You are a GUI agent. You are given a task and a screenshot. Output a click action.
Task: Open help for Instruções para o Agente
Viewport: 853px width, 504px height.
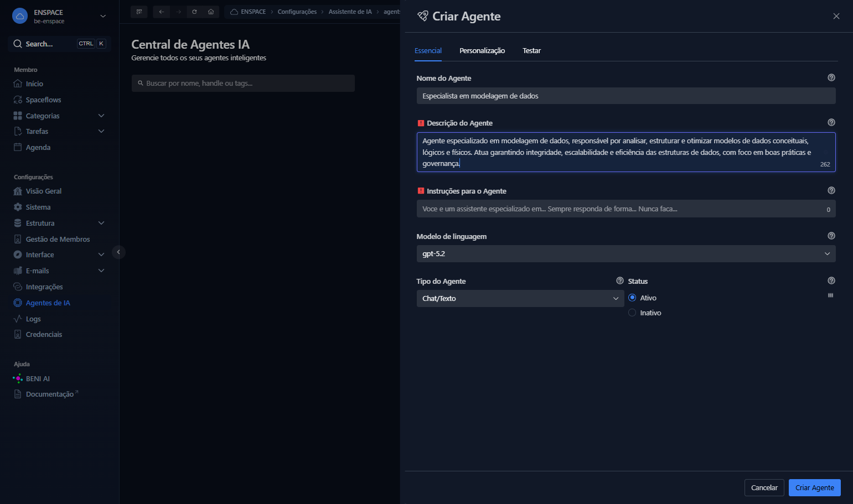click(831, 191)
